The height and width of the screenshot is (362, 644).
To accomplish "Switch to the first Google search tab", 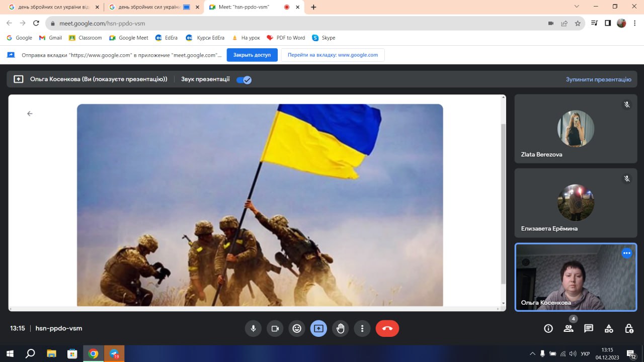I will point(50,7).
